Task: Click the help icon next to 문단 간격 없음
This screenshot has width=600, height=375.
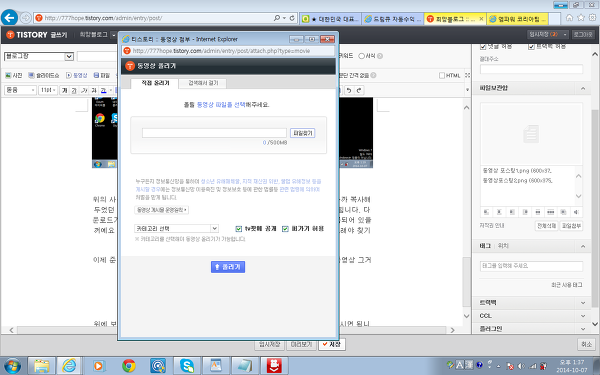Action: coord(373,75)
